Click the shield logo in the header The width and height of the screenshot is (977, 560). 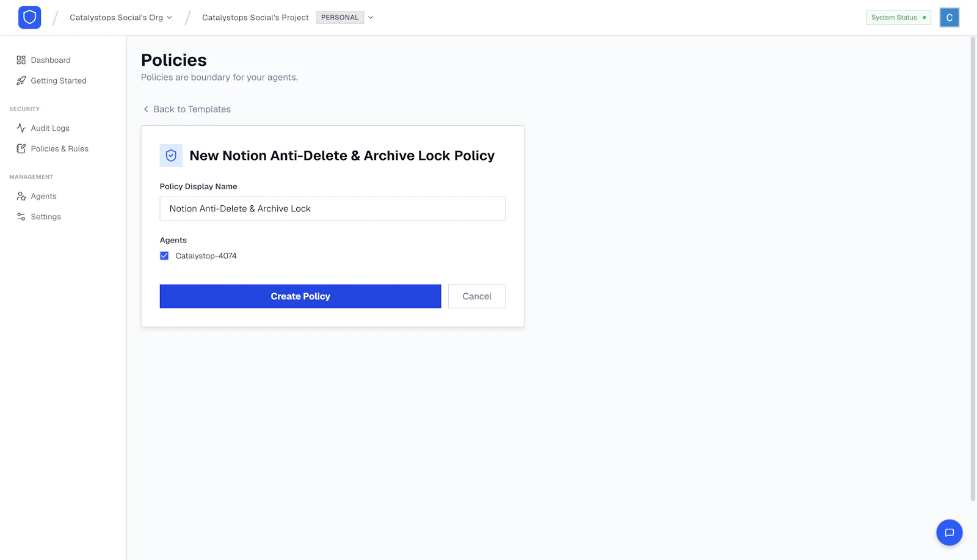click(29, 17)
